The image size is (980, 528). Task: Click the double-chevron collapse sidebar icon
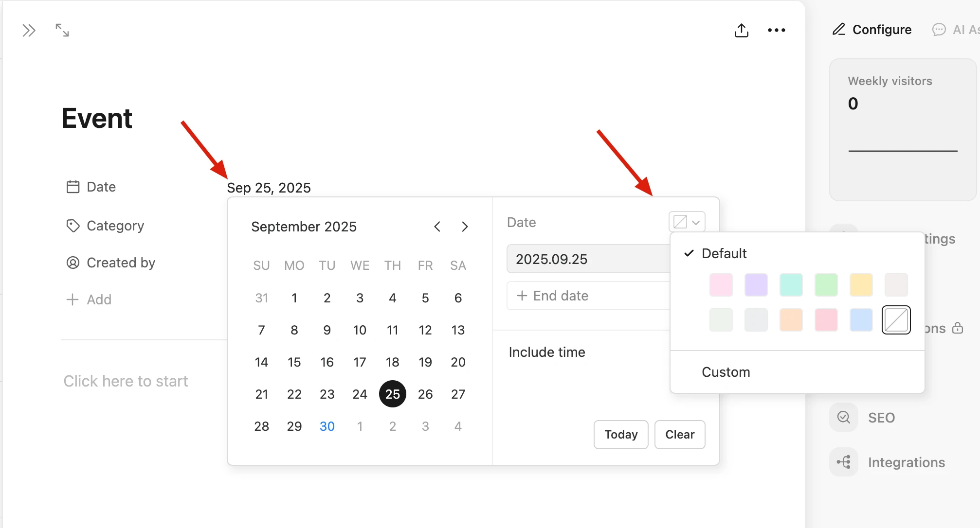[29, 31]
